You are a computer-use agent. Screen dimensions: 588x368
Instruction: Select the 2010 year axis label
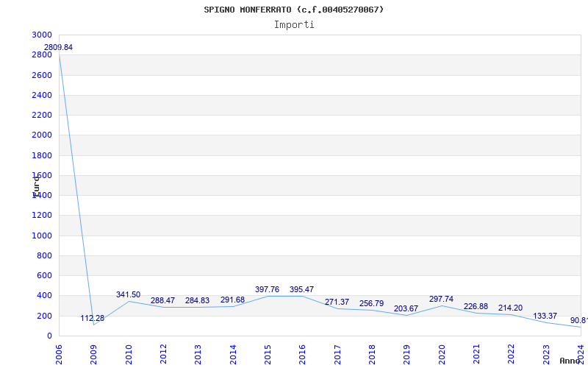click(129, 354)
